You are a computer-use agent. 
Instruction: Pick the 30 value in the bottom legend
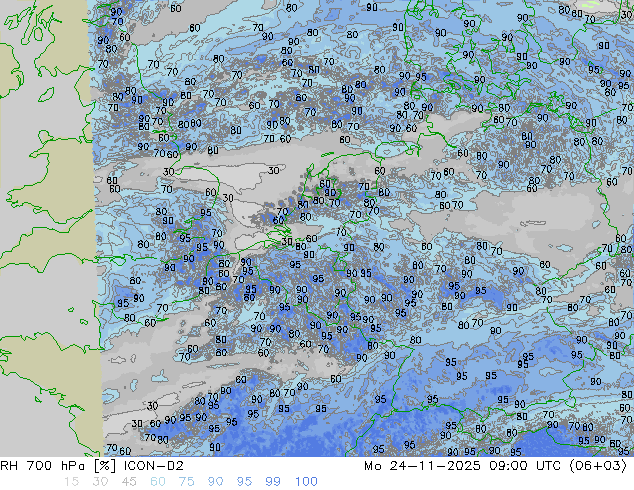[100, 482]
